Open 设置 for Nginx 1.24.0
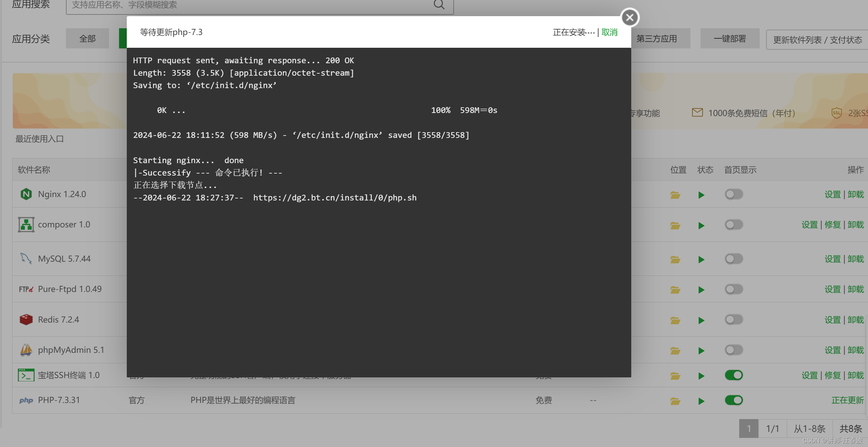Viewport: 868px width, 447px height. tap(833, 194)
